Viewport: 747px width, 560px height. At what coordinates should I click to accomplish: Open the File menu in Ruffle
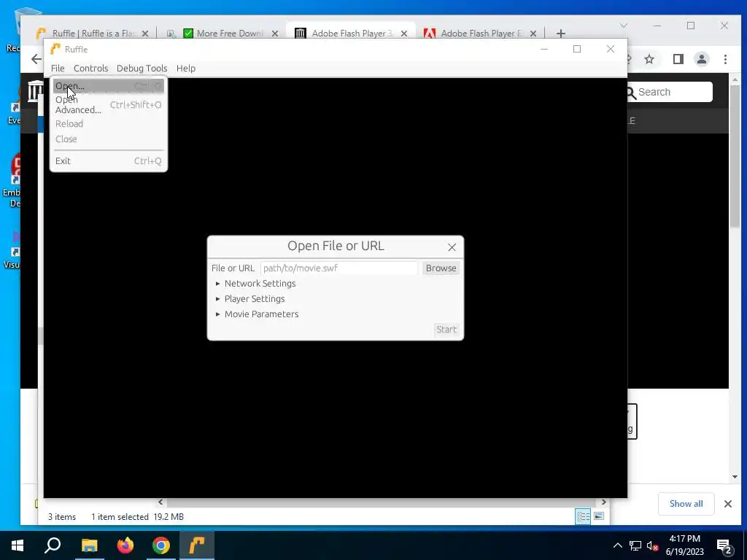[x=58, y=68]
